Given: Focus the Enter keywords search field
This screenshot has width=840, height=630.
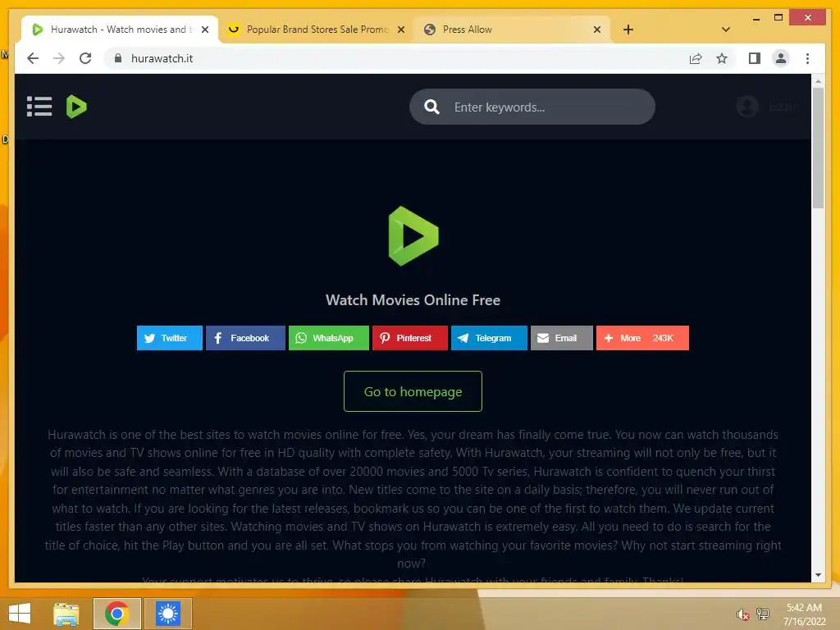Looking at the screenshot, I should pyautogui.click(x=532, y=107).
